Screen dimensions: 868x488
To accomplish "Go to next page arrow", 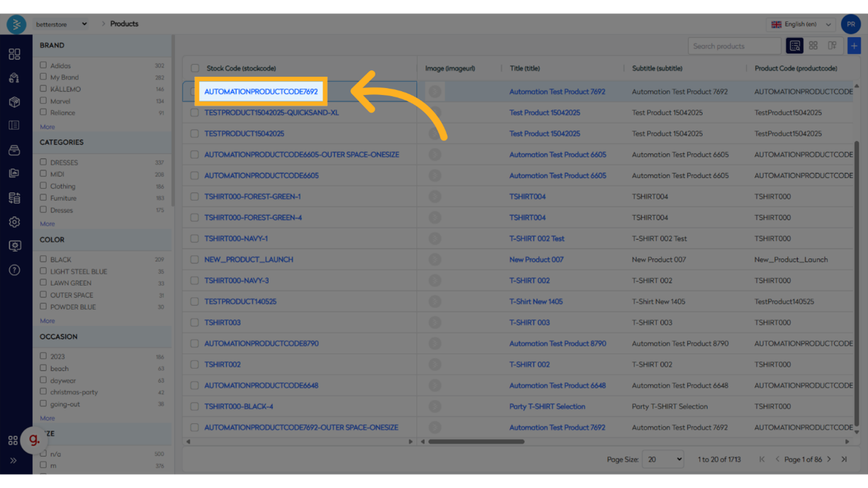I will pyautogui.click(x=829, y=459).
